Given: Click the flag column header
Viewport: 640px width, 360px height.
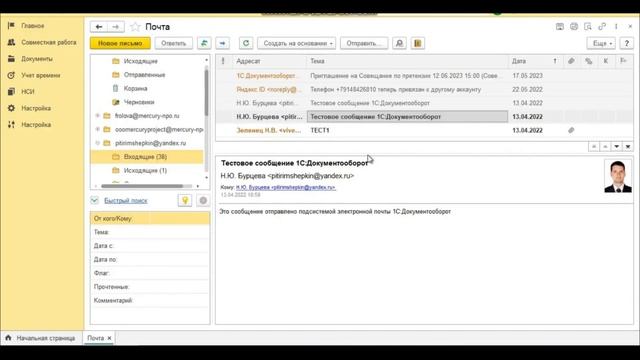Looking at the screenshot, I should pos(623,61).
